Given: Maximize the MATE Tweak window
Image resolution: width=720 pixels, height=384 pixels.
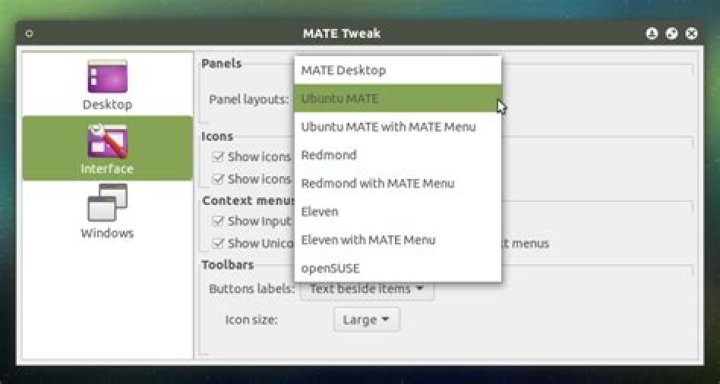Looking at the screenshot, I should (671, 34).
